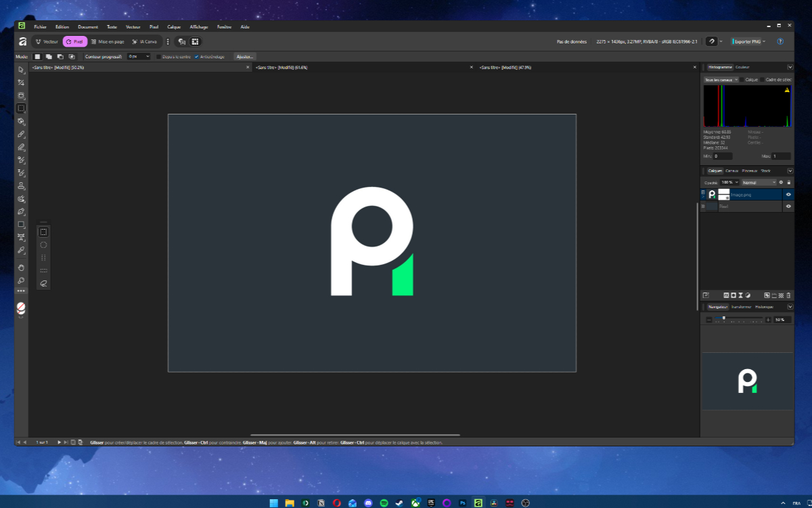Click the trash icon to delete the layer
This screenshot has width=812, height=508.
point(789,295)
